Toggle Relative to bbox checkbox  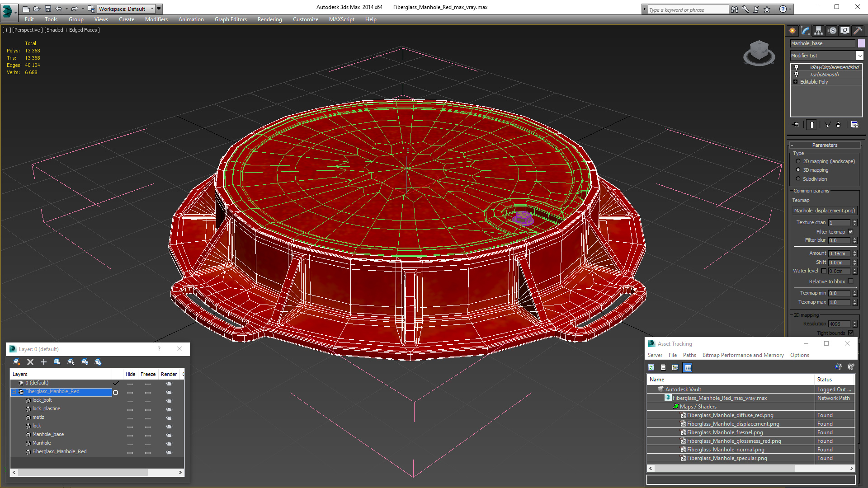click(x=850, y=282)
